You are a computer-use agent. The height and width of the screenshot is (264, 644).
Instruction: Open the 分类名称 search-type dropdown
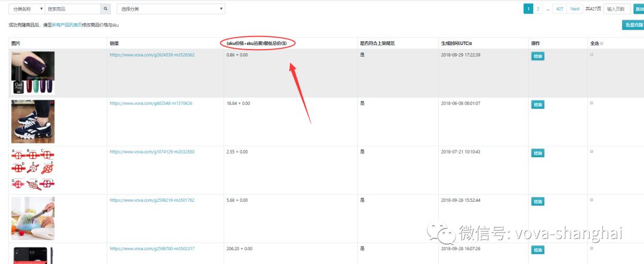tap(27, 8)
